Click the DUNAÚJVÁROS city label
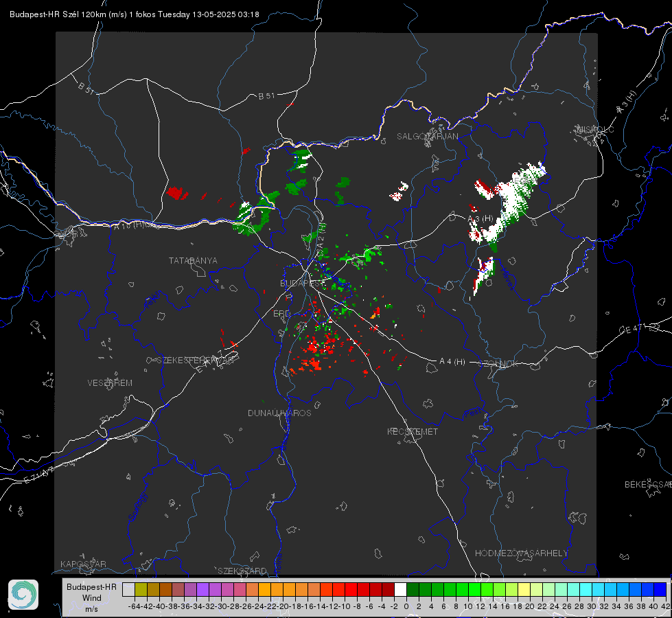 coord(279,413)
